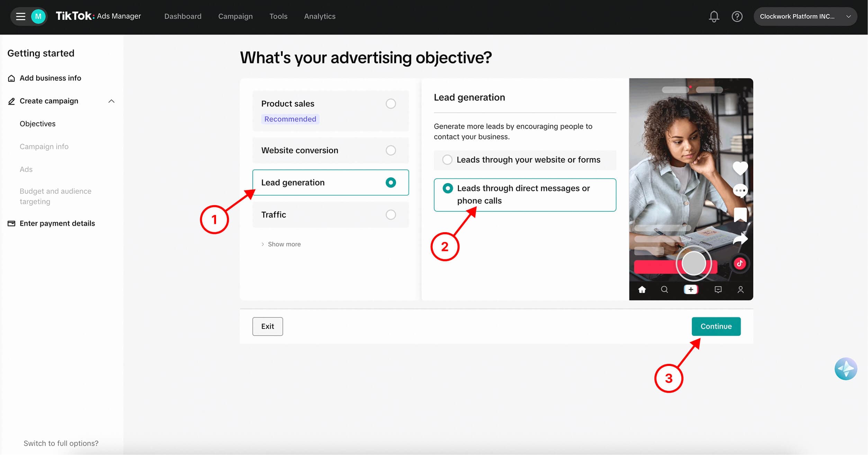Click Switch to full options link
The image size is (868, 455).
pyautogui.click(x=61, y=443)
